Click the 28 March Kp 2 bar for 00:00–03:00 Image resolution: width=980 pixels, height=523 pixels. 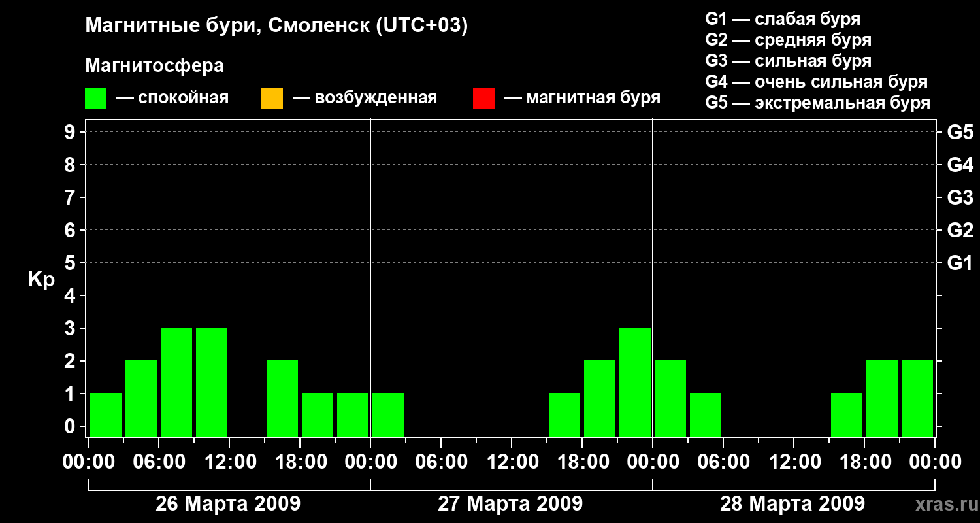pyautogui.click(x=670, y=398)
